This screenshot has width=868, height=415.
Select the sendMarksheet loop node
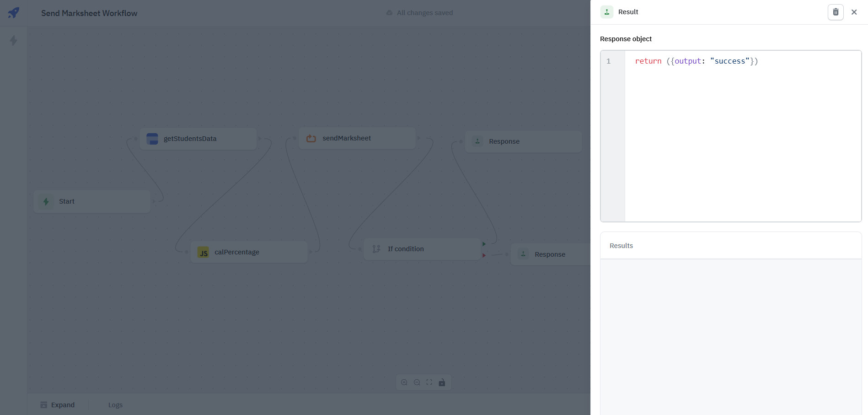point(357,138)
